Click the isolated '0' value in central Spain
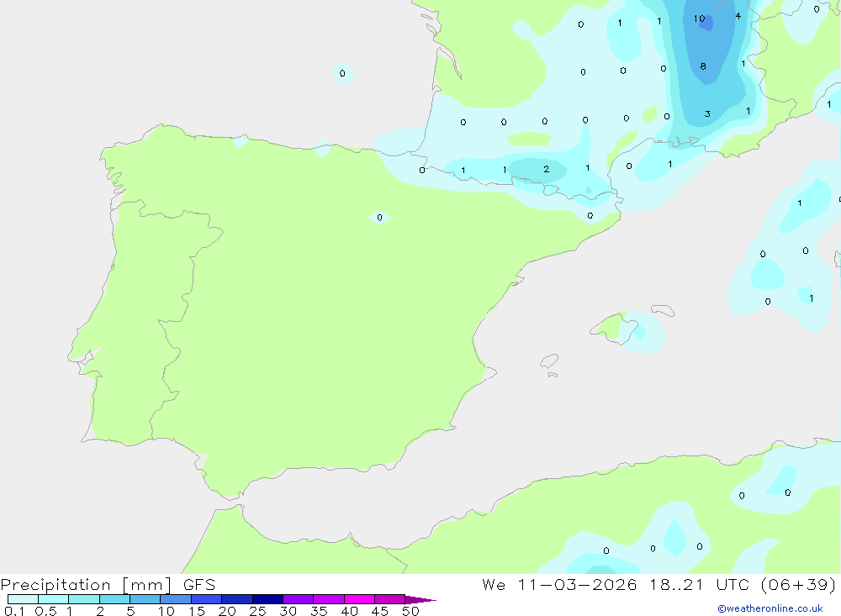 point(380,218)
